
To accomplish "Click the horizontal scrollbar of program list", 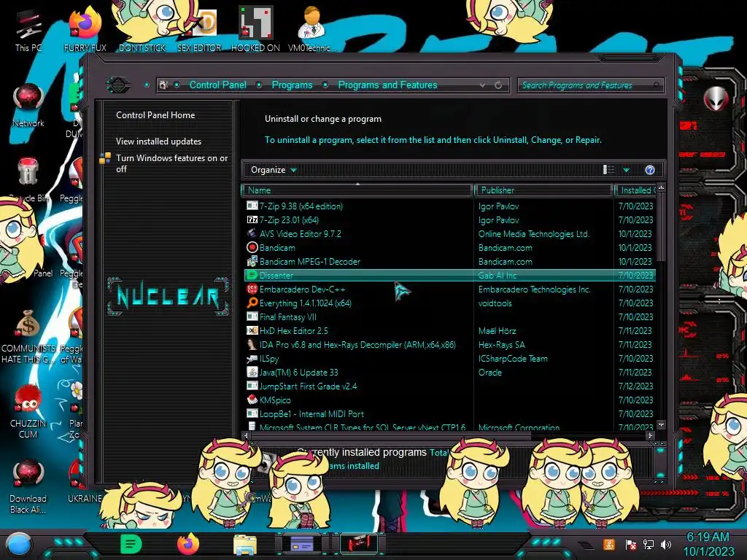I will (x=391, y=435).
